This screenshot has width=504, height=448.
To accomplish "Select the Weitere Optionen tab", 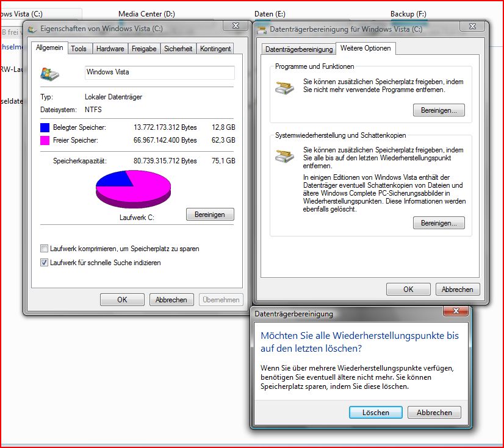I will pyautogui.click(x=365, y=48).
